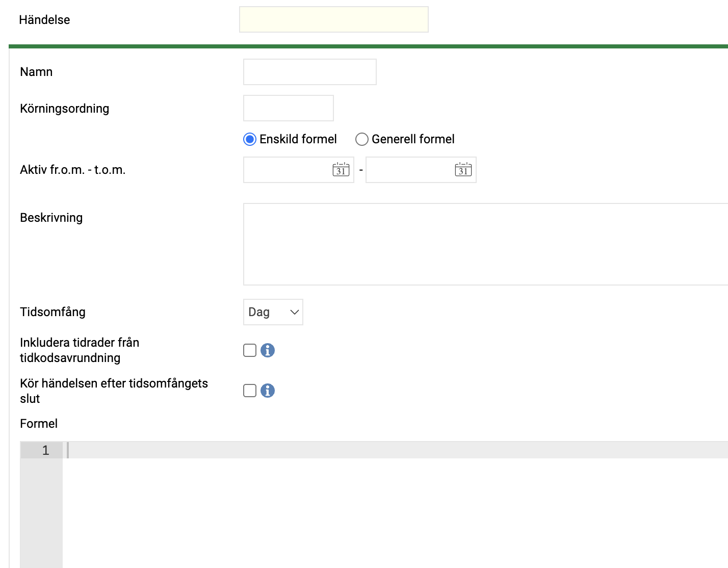The height and width of the screenshot is (568, 728).
Task: Focus the Händelse input field
Action: point(334,19)
